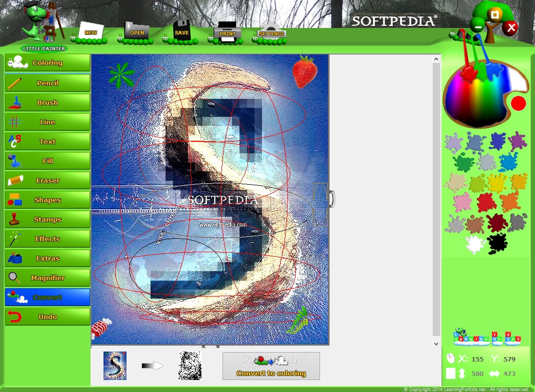Activate the Text tool

(47, 141)
